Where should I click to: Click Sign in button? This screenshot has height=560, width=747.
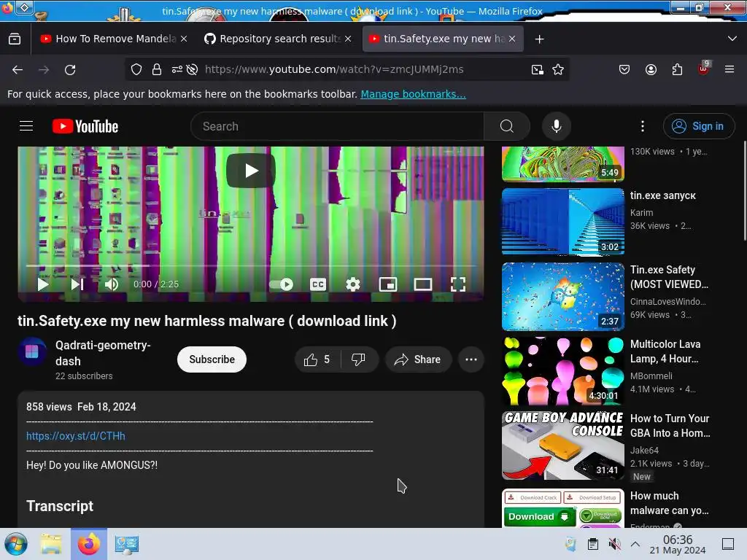[x=698, y=126]
